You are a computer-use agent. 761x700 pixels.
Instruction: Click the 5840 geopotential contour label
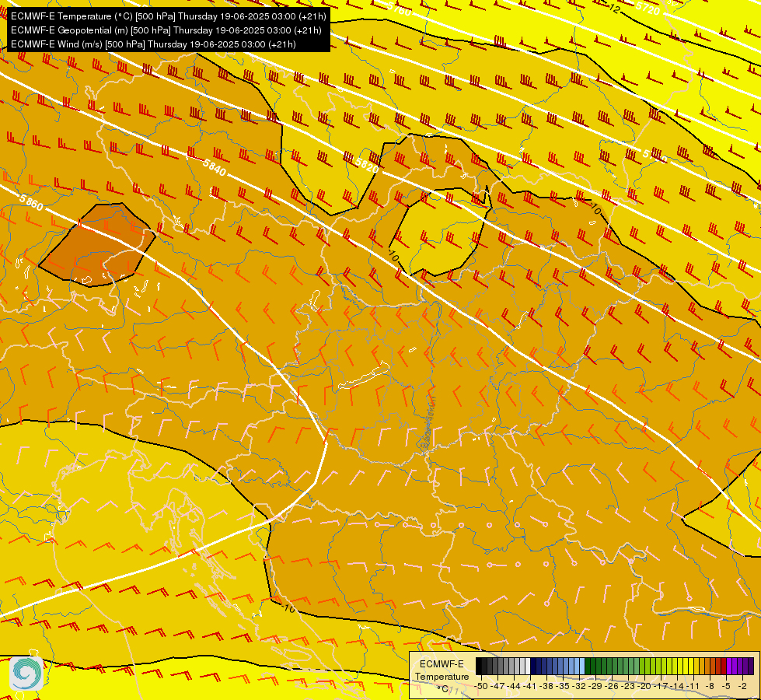point(214,167)
